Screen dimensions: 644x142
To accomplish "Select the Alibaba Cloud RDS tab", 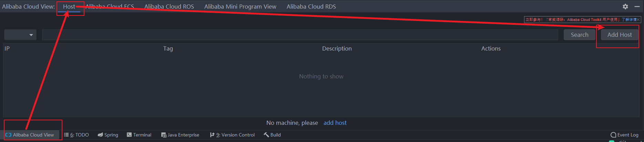I will [311, 7].
